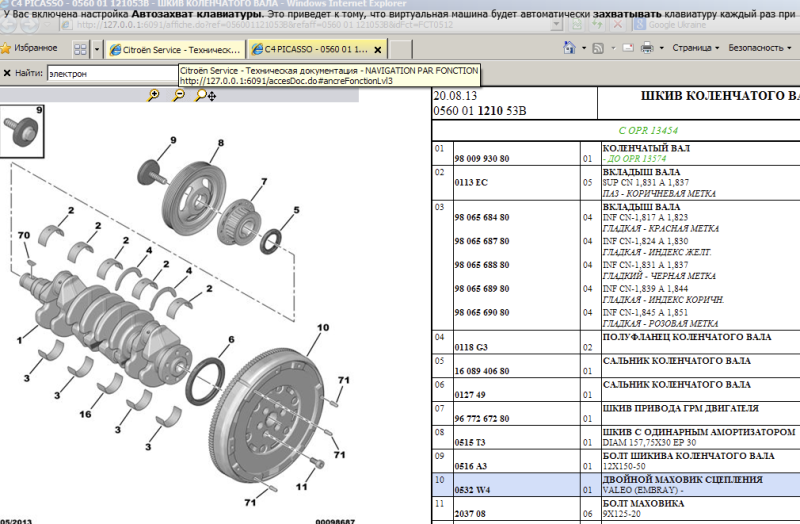Switch to the Citroën Service tab

pyautogui.click(x=176, y=48)
